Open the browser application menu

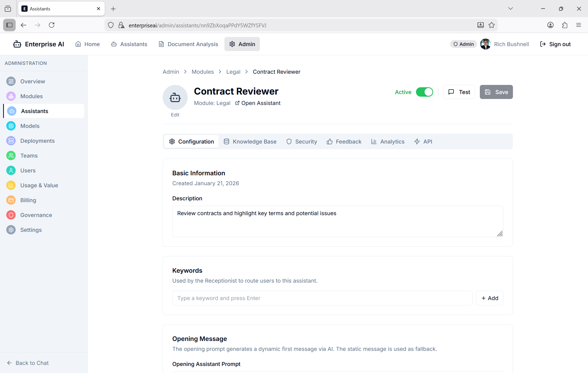click(579, 25)
